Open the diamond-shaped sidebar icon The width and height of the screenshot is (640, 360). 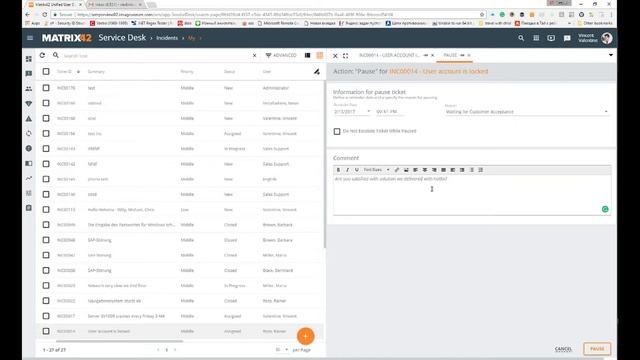click(x=29, y=104)
